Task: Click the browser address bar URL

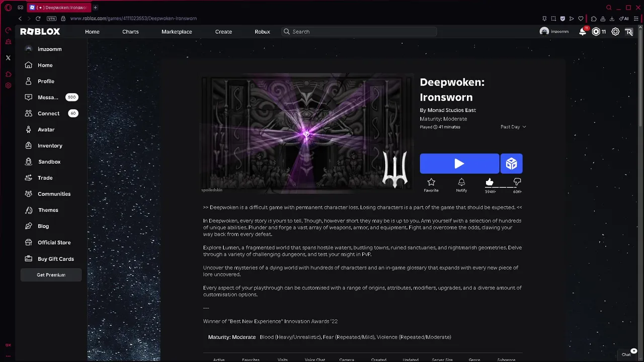Action: tap(133, 19)
